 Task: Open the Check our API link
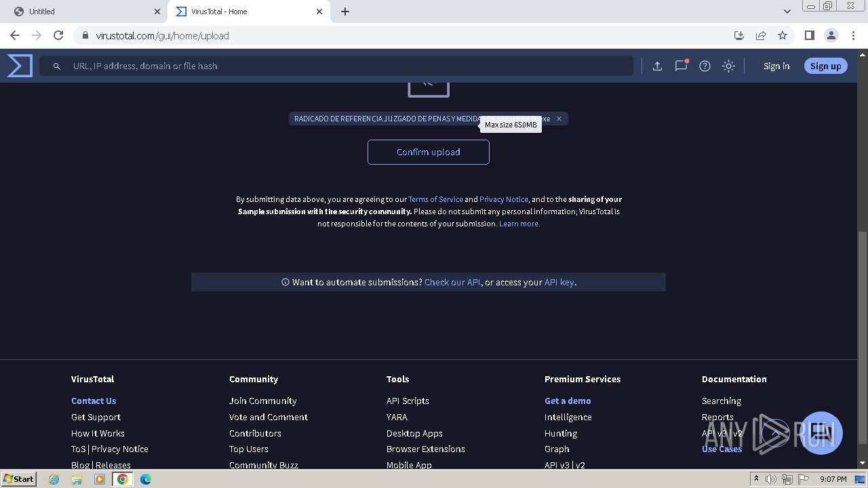(452, 282)
